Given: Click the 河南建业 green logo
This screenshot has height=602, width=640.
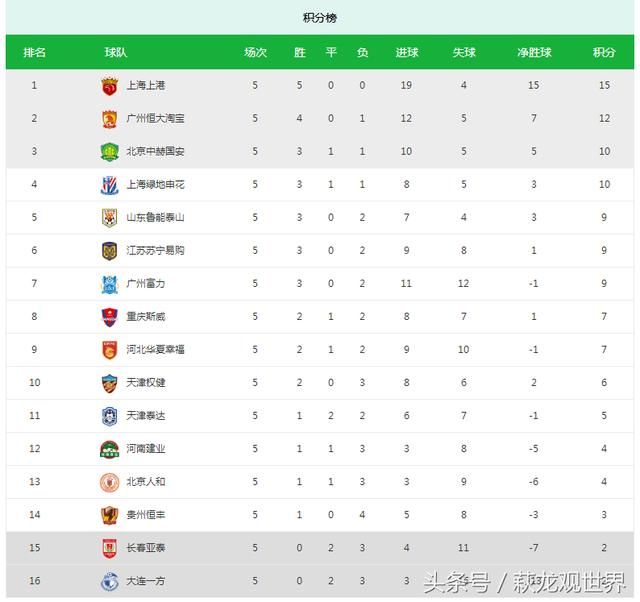Looking at the screenshot, I should (109, 449).
